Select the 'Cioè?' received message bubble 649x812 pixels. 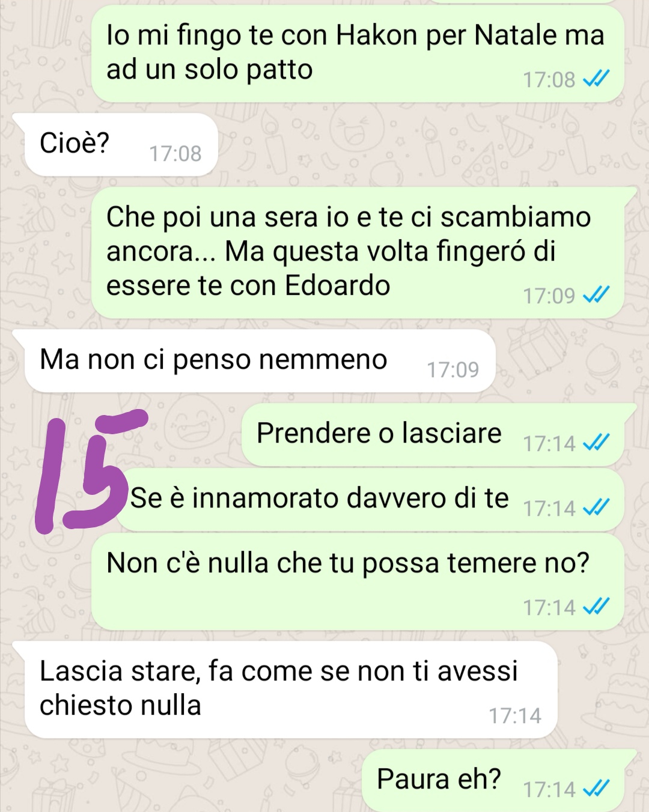[x=121, y=144]
